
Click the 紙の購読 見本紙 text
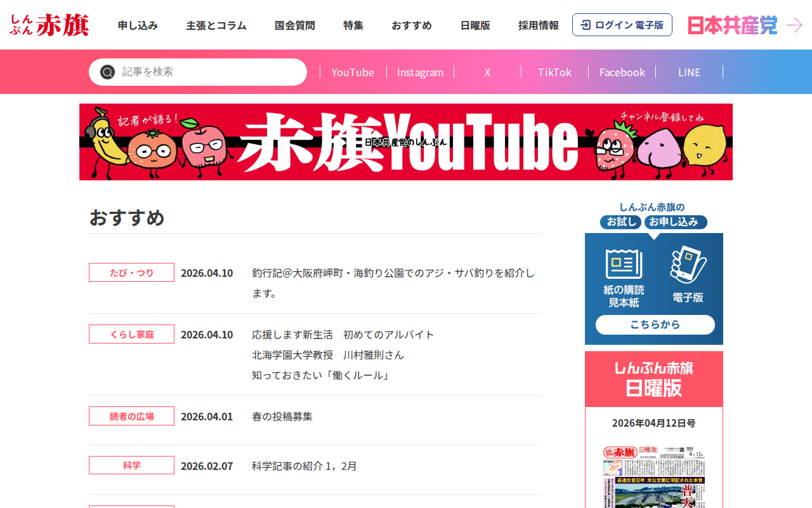[x=624, y=296]
